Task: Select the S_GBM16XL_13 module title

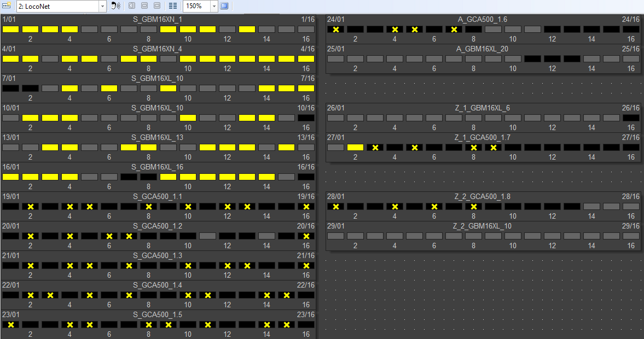Action: 157,138
